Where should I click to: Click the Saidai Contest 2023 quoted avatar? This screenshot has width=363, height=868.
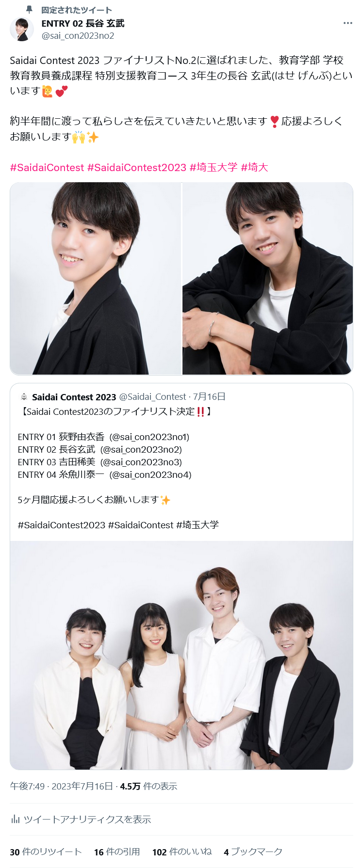(x=24, y=397)
